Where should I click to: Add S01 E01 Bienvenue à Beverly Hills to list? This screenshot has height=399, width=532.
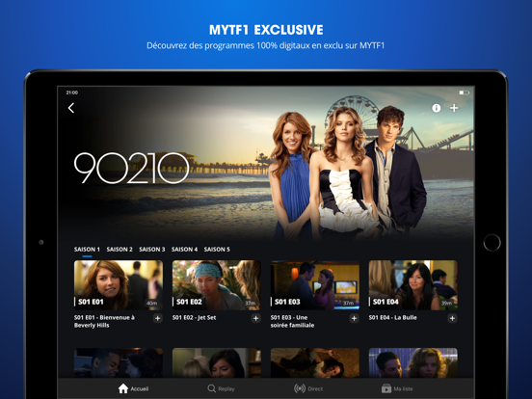click(157, 318)
